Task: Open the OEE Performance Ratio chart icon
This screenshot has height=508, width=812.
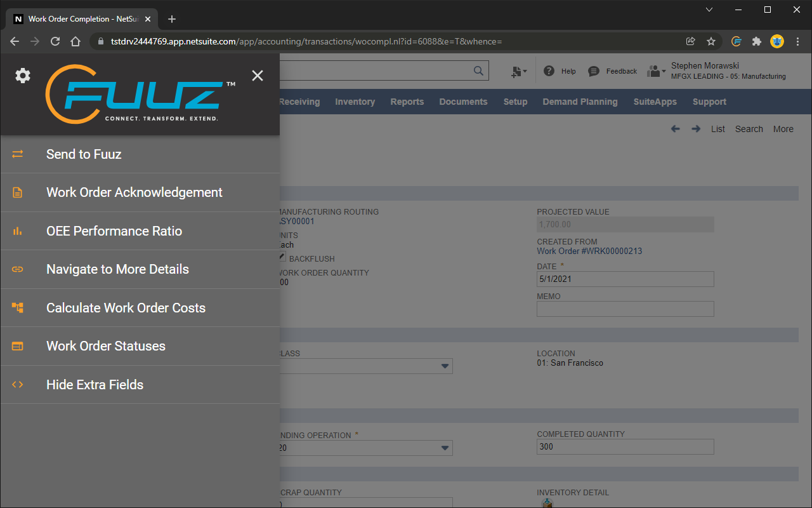Action: click(x=17, y=231)
